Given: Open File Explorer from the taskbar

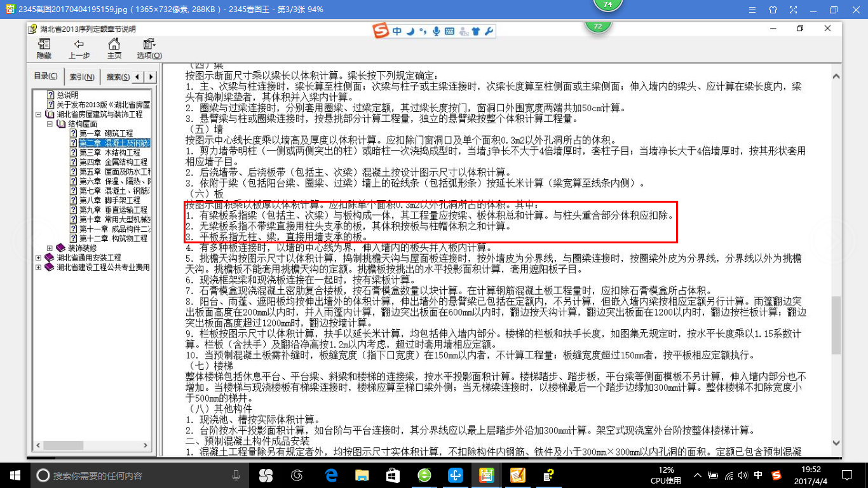Looking at the screenshot, I should [362, 475].
